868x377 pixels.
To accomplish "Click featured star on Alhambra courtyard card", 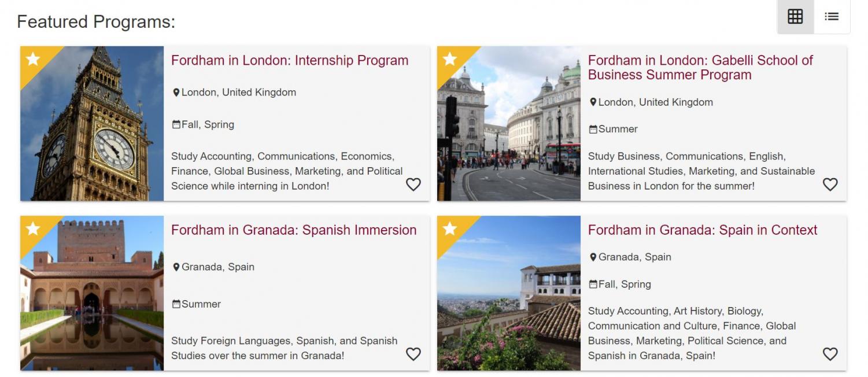I will click(x=33, y=228).
